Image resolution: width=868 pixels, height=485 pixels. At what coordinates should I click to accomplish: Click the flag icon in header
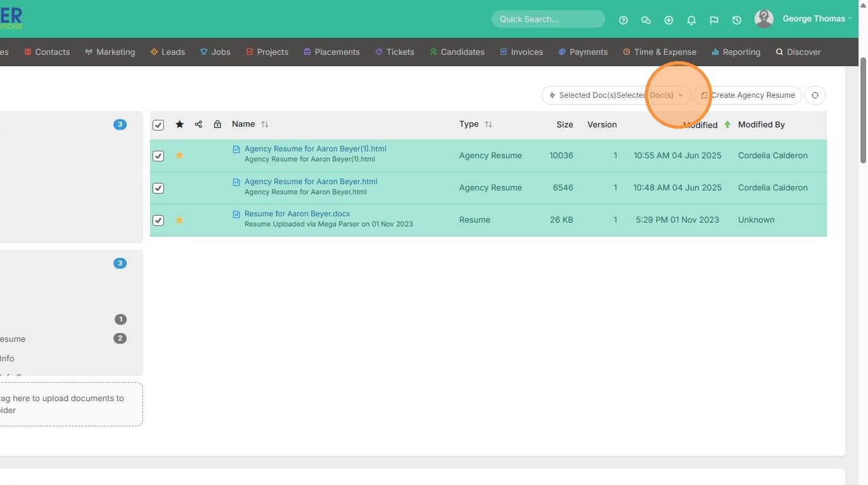(x=714, y=20)
